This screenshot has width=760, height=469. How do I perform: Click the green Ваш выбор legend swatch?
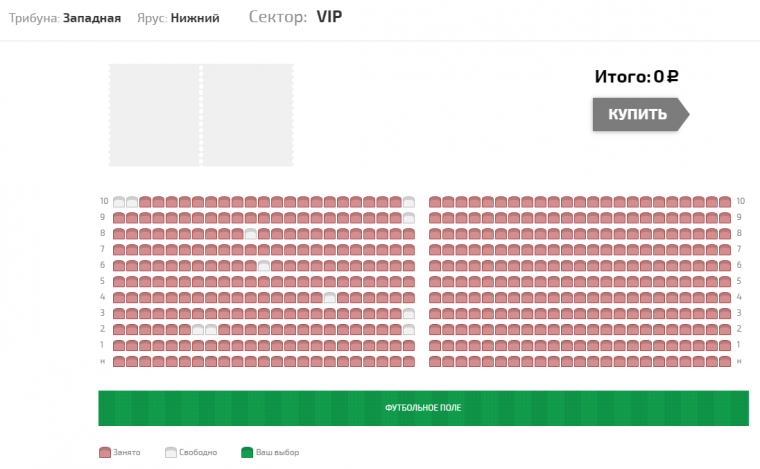pos(247,452)
